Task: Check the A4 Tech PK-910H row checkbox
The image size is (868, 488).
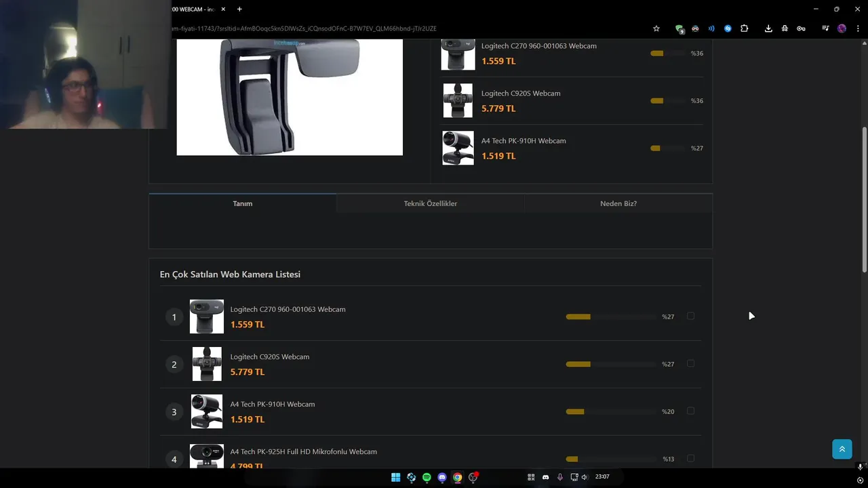Action: (690, 411)
